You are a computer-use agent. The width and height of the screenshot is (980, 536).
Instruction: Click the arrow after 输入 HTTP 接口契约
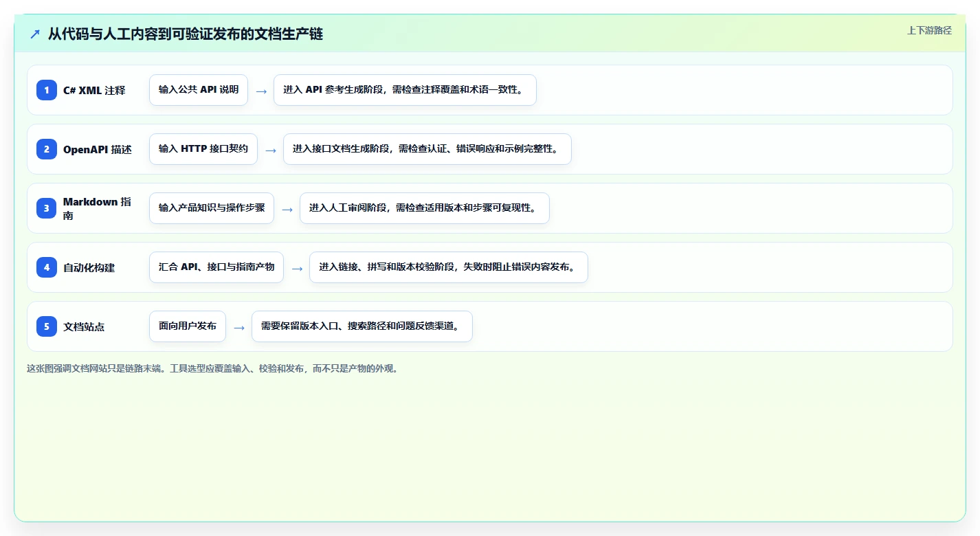click(271, 150)
